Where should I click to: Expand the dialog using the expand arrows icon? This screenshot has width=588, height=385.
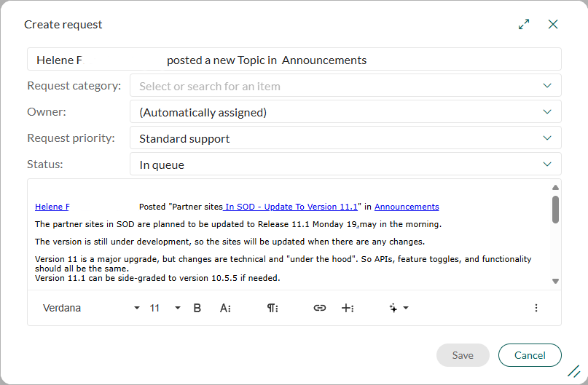pyautogui.click(x=524, y=24)
